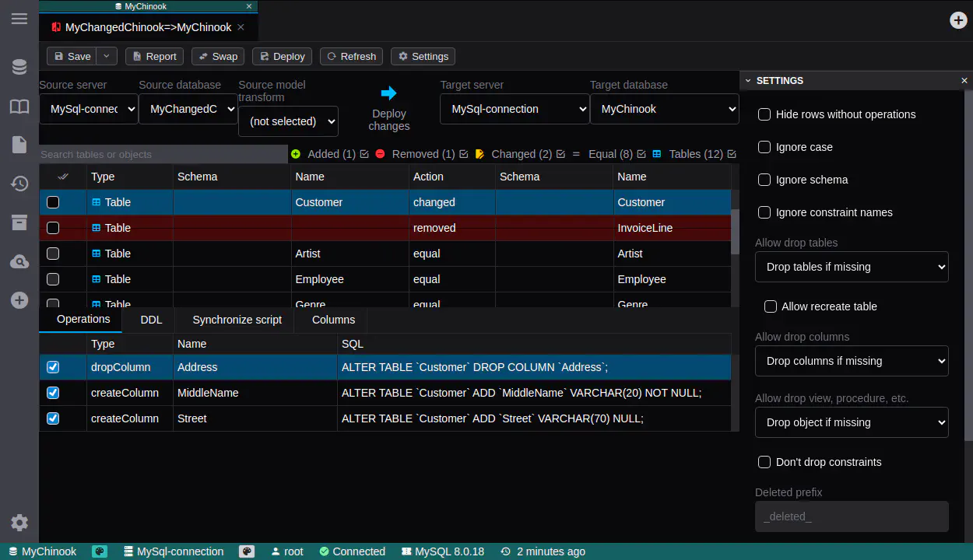Switch to the Synchronize script tab
The height and width of the screenshot is (560, 973).
tap(237, 320)
